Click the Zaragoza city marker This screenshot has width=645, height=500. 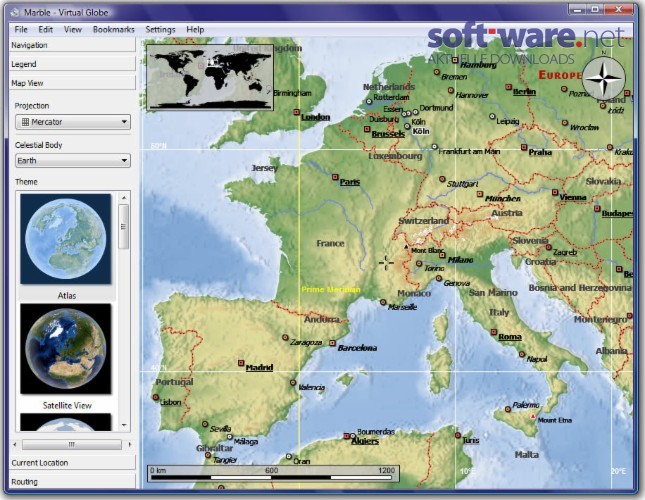pyautogui.click(x=285, y=338)
